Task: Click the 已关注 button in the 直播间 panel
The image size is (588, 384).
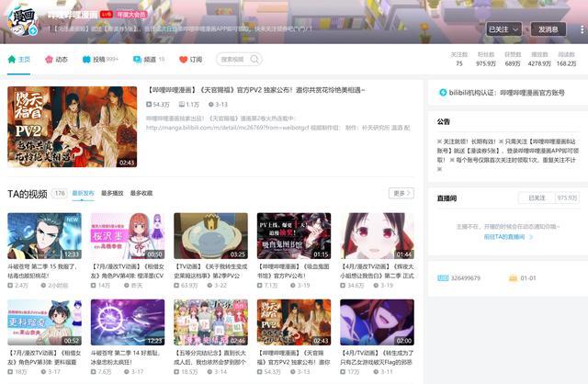Action: click(537, 198)
